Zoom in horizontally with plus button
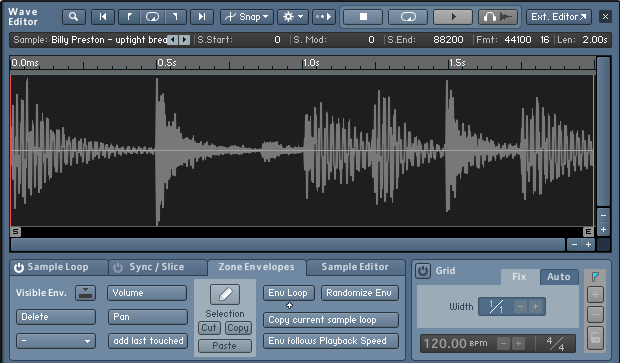 click(x=588, y=245)
